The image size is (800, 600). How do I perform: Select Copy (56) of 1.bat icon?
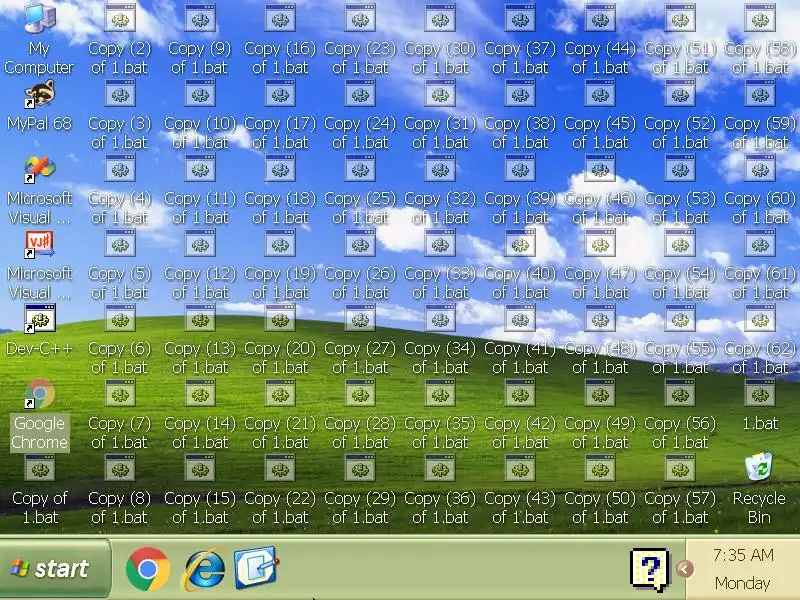pyautogui.click(x=680, y=394)
